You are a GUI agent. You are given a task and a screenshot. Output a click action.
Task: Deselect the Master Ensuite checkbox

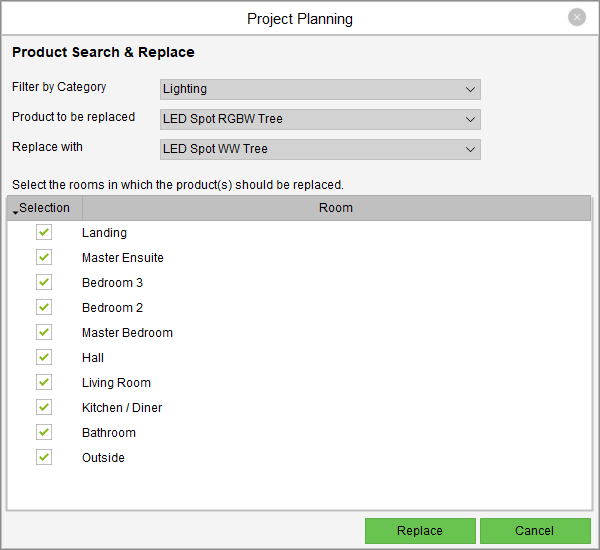[44, 257]
